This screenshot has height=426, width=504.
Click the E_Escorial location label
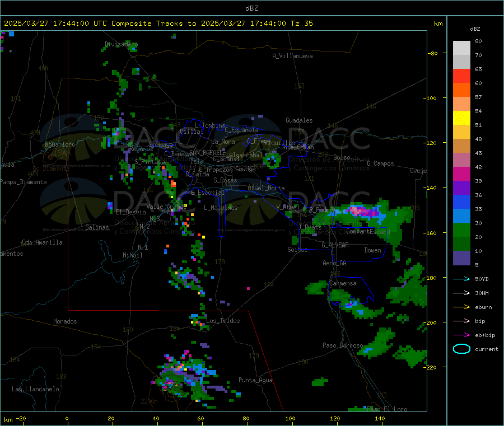[x=208, y=193]
